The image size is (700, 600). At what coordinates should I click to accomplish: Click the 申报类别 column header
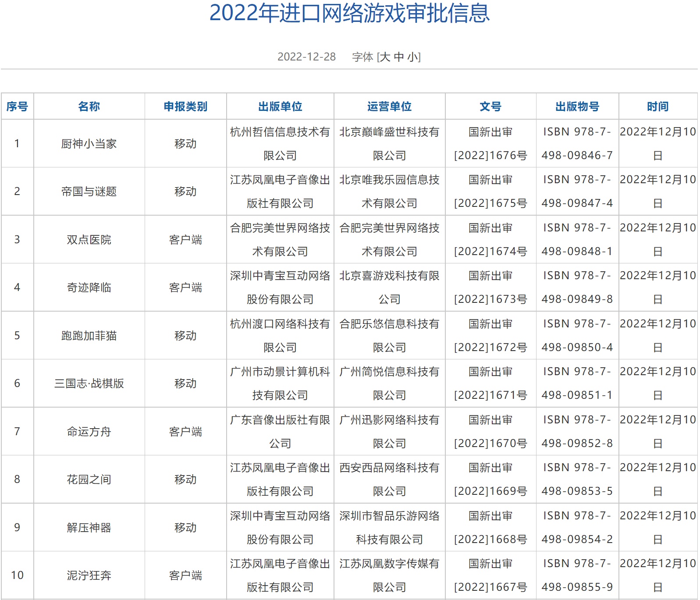point(185,107)
